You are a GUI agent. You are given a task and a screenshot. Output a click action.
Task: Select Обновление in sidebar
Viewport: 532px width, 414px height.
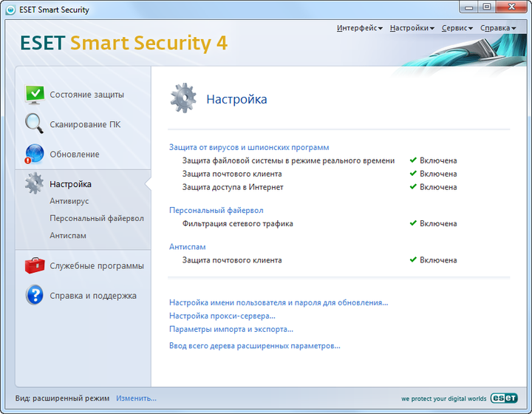tap(75, 155)
